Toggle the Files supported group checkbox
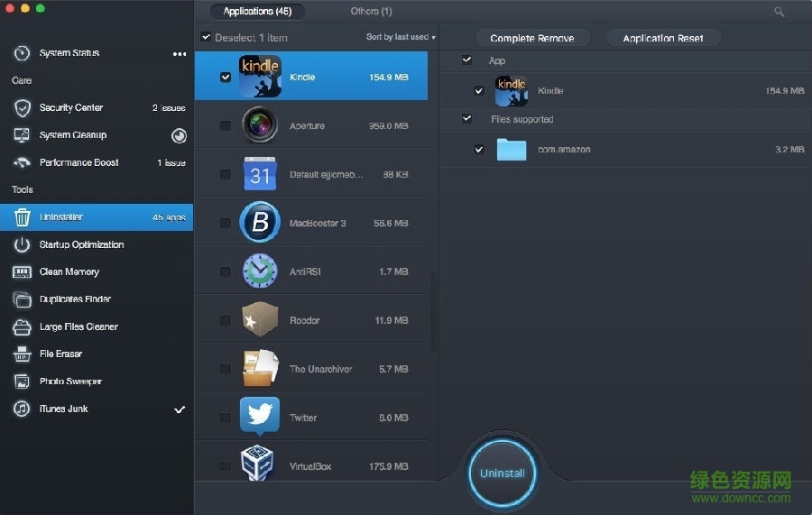 coord(466,118)
